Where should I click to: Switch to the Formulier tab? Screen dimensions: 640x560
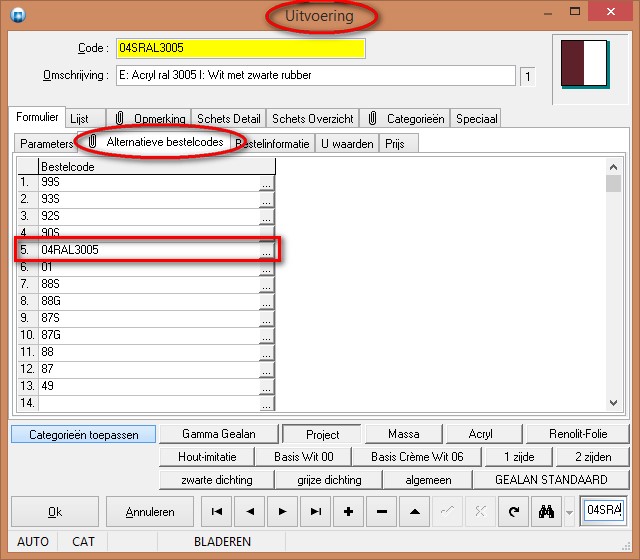coord(37,117)
